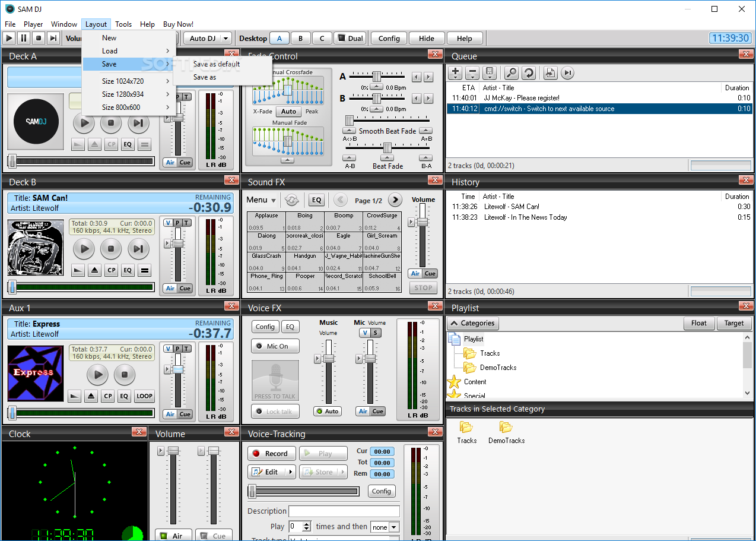Toggle Auto music volume in Voice FX

[328, 411]
